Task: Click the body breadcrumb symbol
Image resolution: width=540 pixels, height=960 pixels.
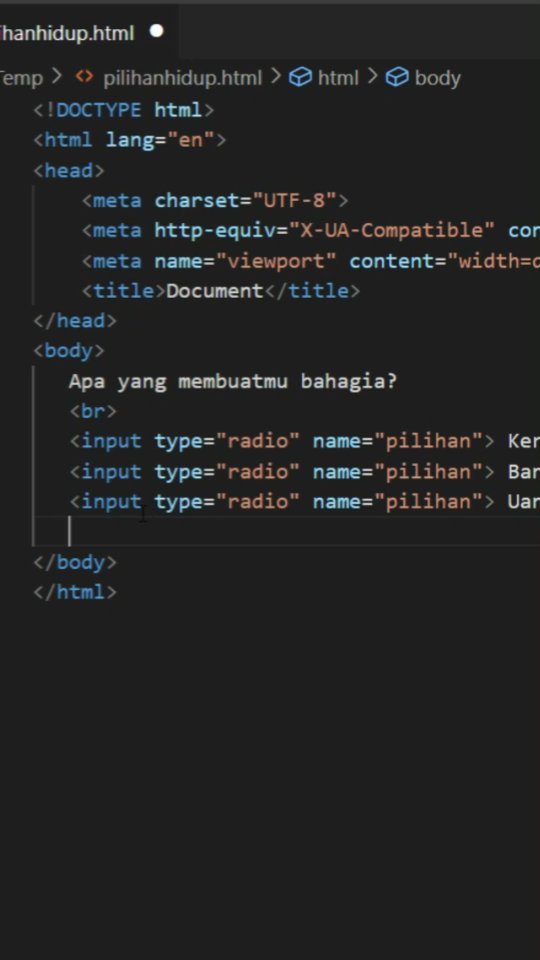Action: point(437,78)
